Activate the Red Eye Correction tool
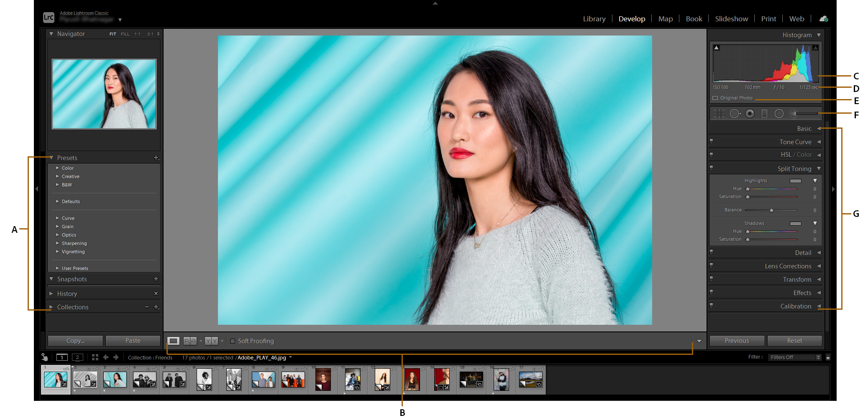This screenshot has height=418, width=868. pos(750,114)
